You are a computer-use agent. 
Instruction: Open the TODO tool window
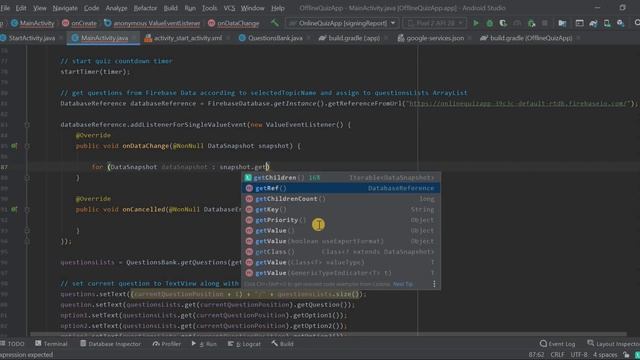click(x=12, y=344)
